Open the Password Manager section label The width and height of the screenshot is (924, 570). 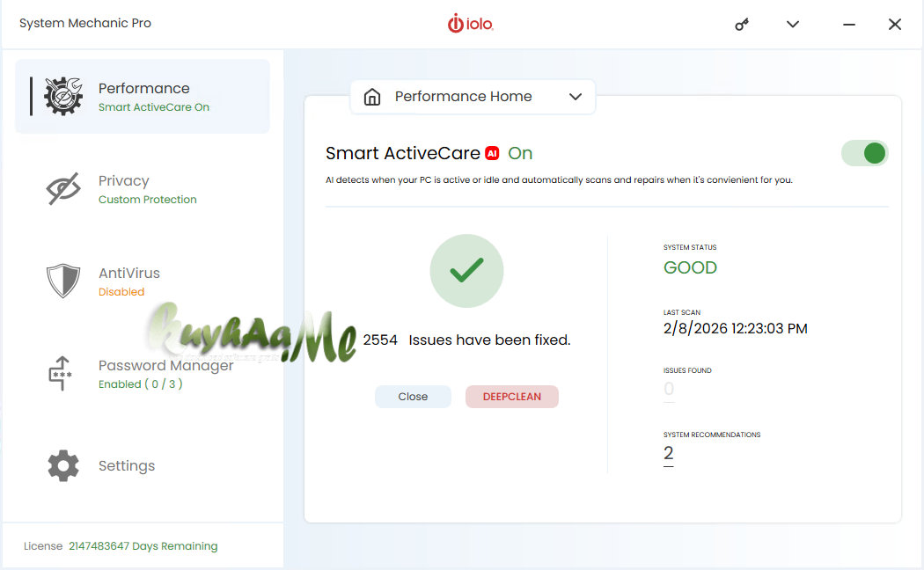[165, 366]
